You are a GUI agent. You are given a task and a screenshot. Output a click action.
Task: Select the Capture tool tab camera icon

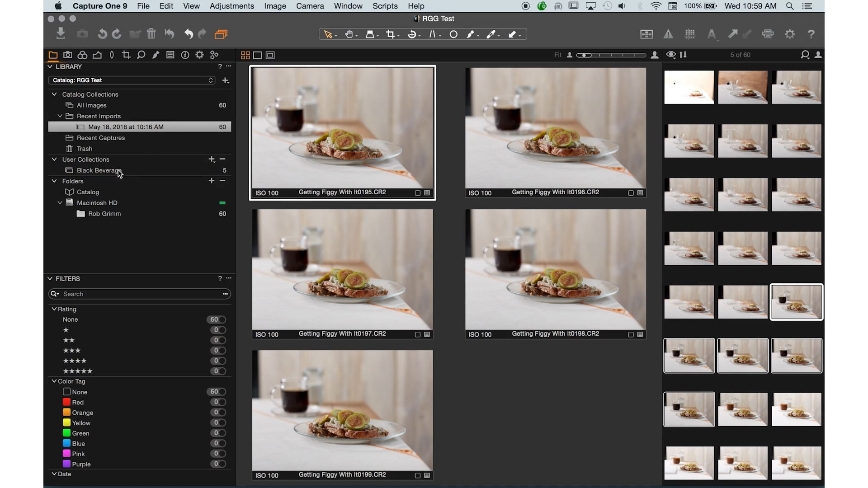[x=67, y=55]
